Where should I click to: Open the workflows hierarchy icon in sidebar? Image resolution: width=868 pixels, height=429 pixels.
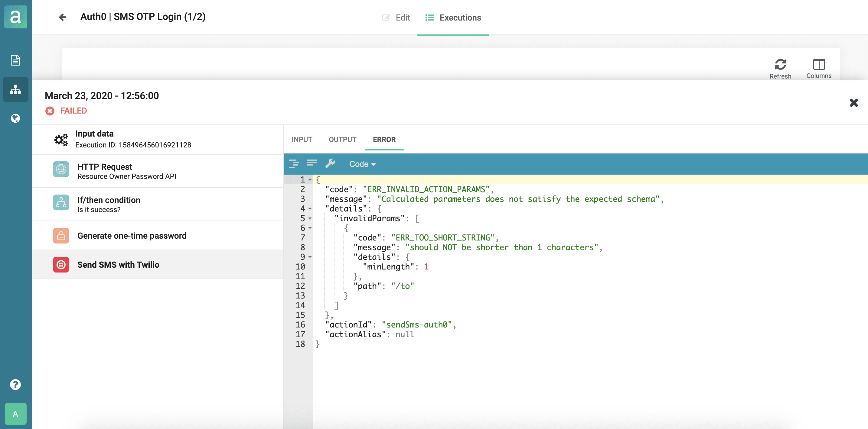point(15,89)
